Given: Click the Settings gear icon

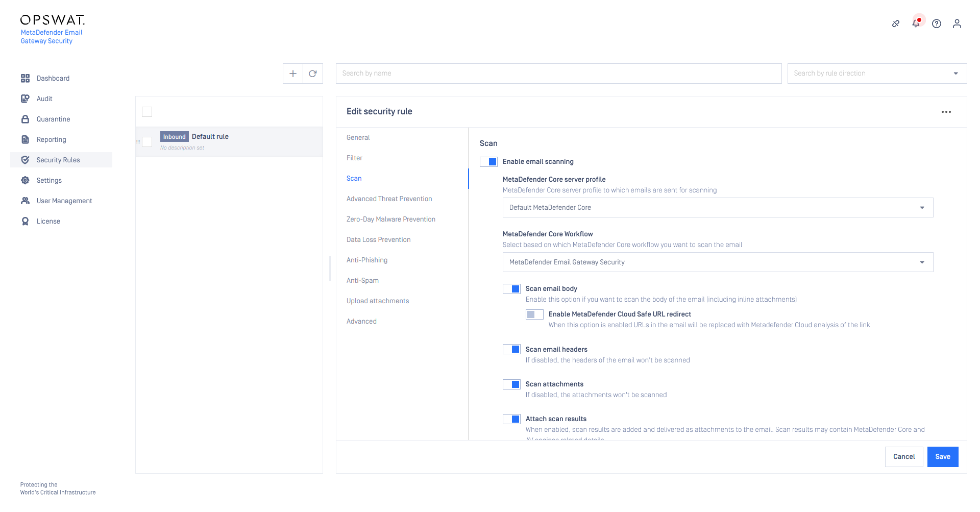Looking at the screenshot, I should point(25,180).
